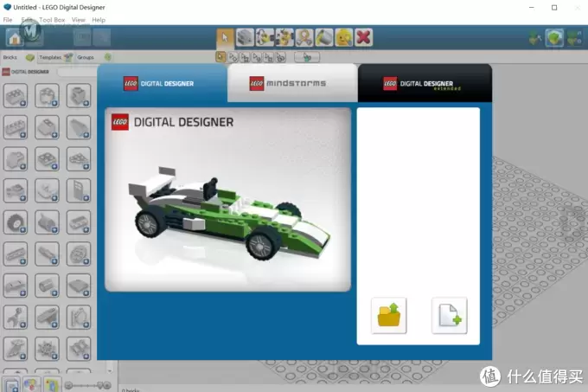
Task: Choose the Hinge tool
Action: [265, 37]
